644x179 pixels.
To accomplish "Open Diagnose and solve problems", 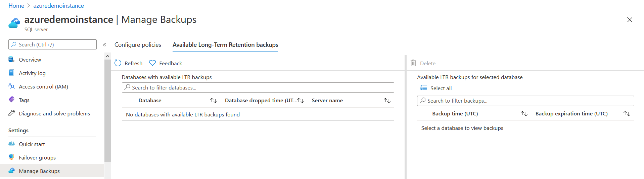I will [x=54, y=114].
